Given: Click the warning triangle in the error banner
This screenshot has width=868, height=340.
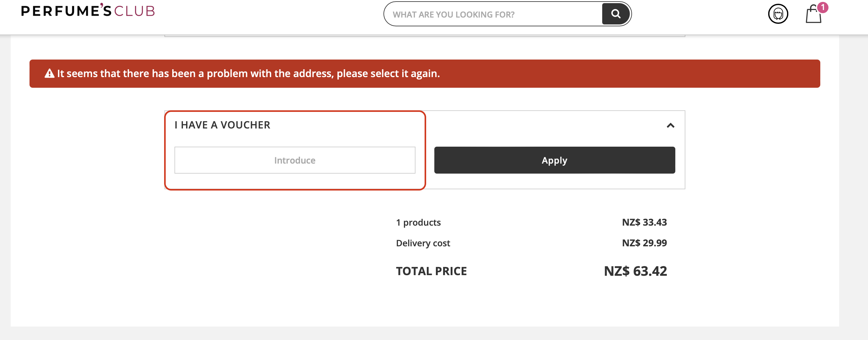Looking at the screenshot, I should 49,73.
